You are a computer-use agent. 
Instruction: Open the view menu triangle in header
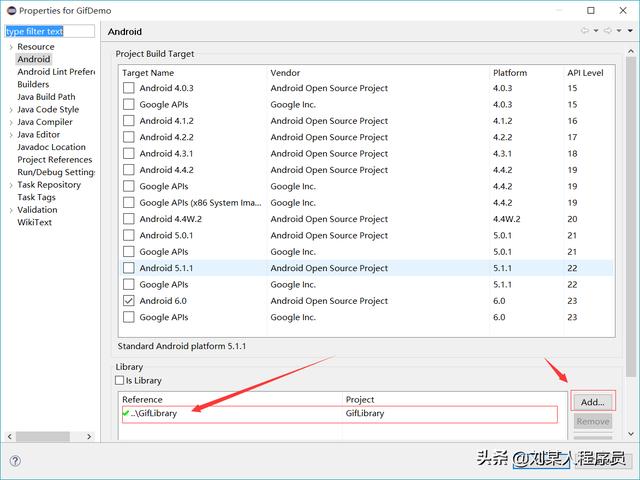630,31
